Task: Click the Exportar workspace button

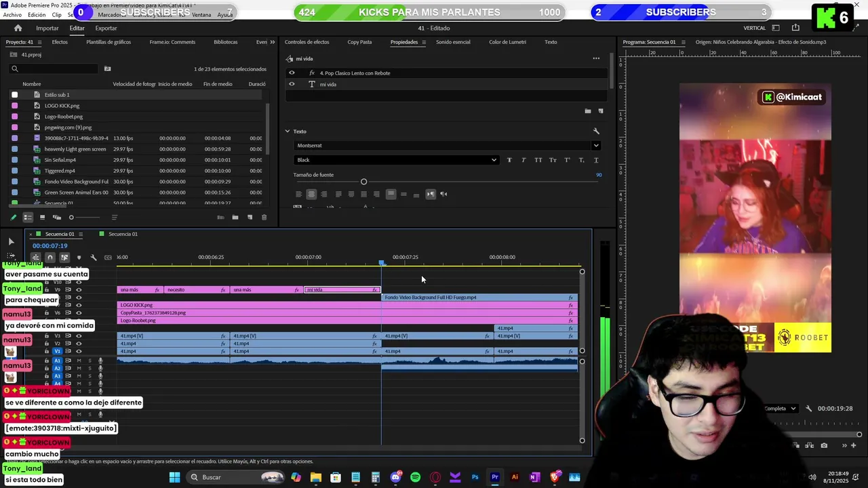Action: click(x=106, y=28)
